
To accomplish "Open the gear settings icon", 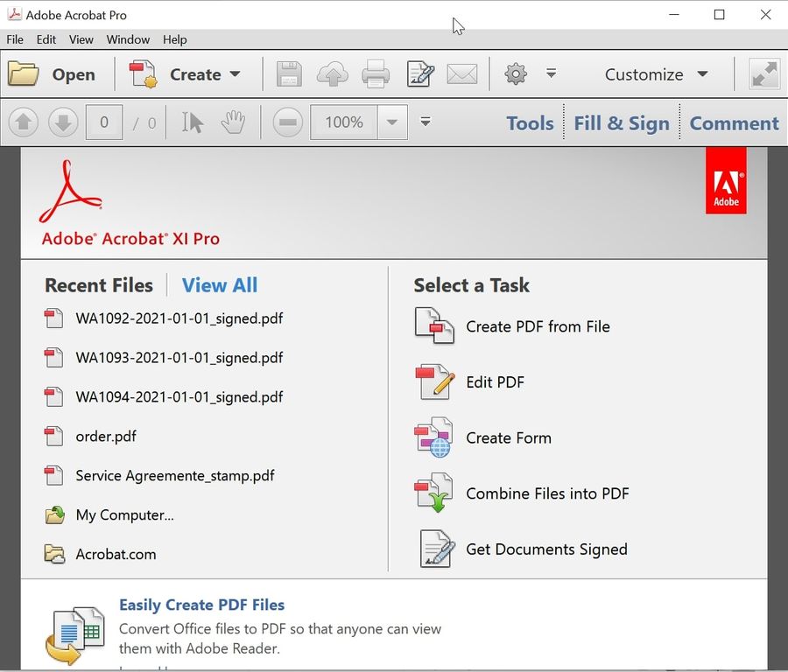I will click(x=516, y=74).
